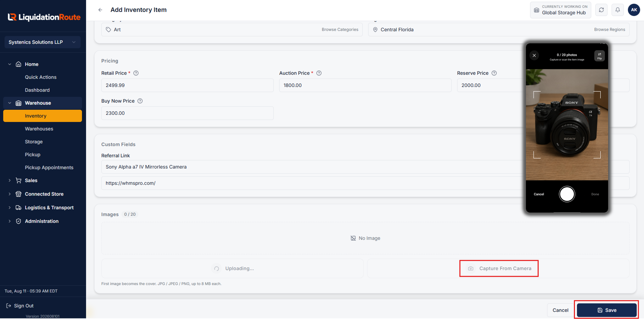This screenshot has height=319, width=644.
Task: Click the tag icon in the Art category field
Action: 108,30
